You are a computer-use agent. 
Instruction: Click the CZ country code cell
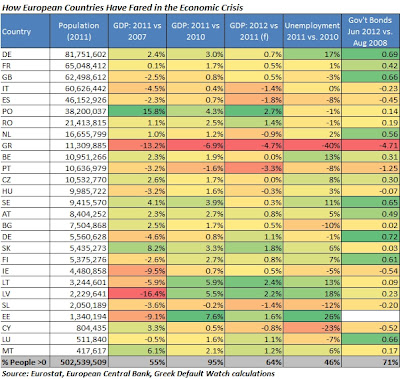25,180
